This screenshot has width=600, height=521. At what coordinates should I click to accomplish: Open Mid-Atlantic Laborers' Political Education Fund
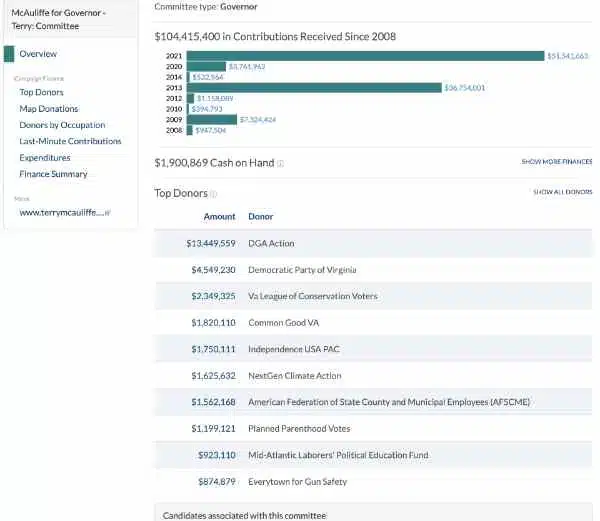pyautogui.click(x=338, y=455)
